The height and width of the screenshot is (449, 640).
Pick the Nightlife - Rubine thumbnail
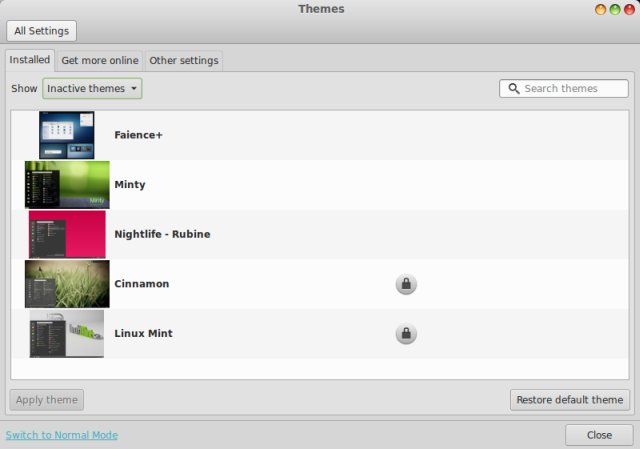[x=67, y=234]
